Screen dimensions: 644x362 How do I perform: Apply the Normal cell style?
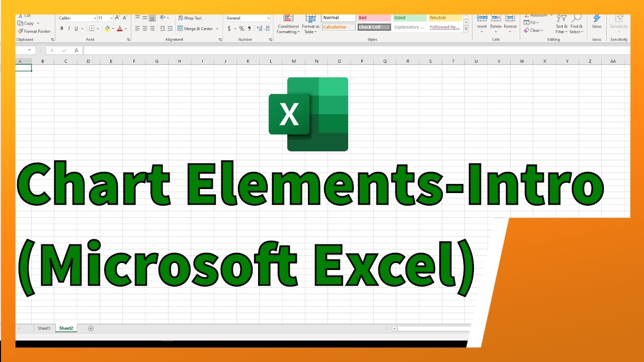339,18
